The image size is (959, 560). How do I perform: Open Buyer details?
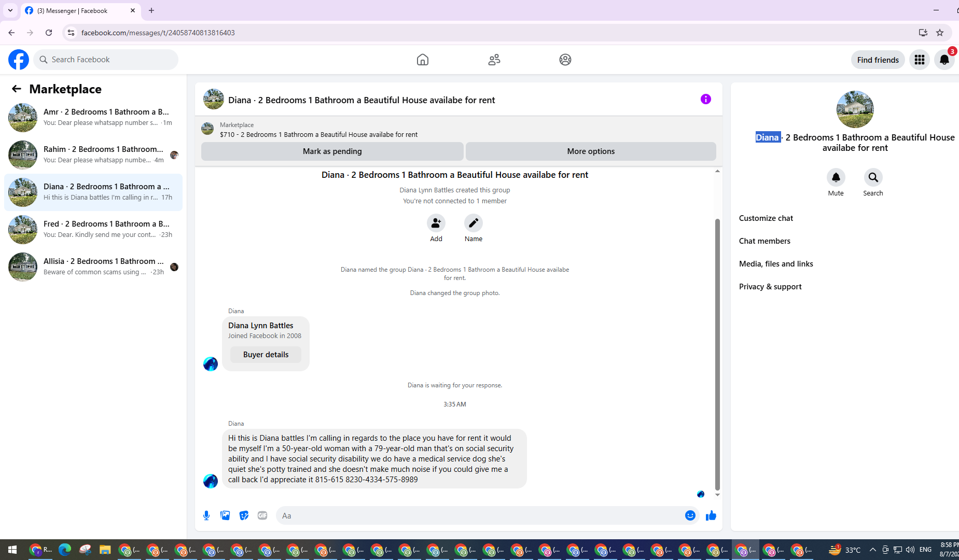point(266,355)
